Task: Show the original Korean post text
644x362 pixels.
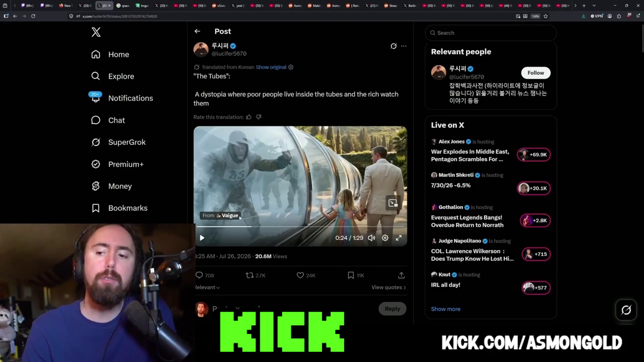Action: coord(271,67)
